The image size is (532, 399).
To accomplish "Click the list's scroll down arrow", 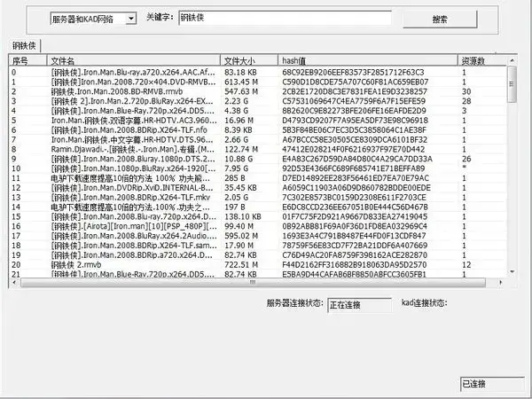I will pos(512,272).
